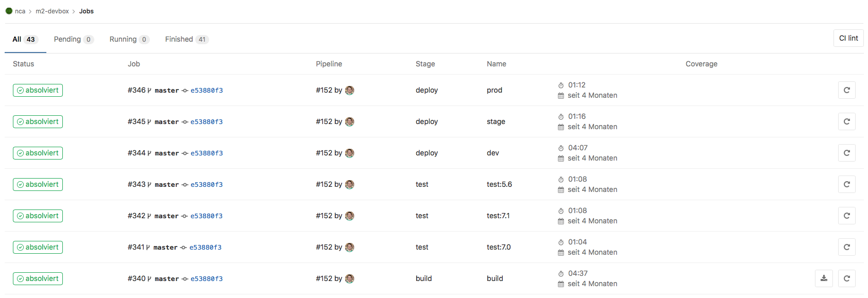Viewport: 868px width, 298px height.
Task: Open the nca group avatar icon
Action: click(9, 11)
